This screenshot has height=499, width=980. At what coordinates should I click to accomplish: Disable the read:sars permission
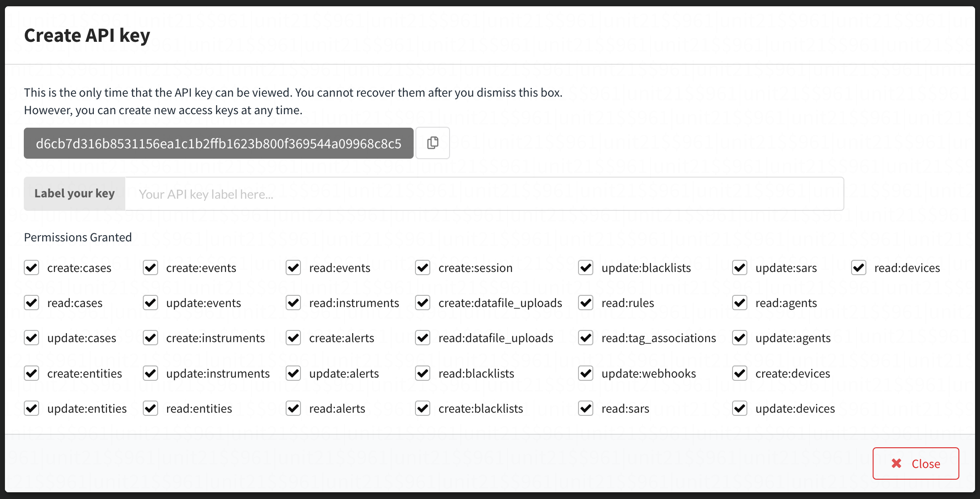(x=586, y=408)
